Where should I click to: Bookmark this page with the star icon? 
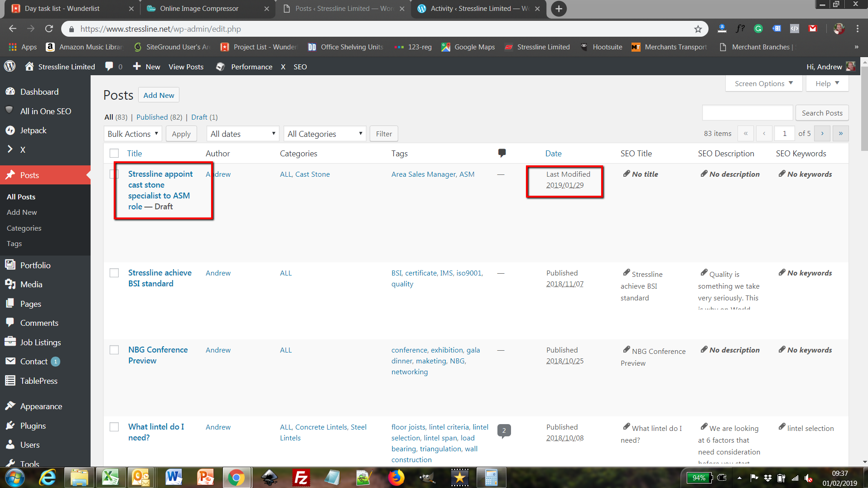tap(698, 29)
